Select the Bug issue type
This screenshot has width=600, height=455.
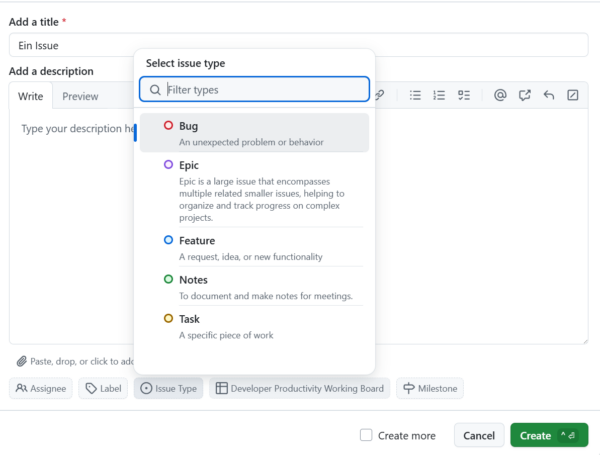pyautogui.click(x=254, y=133)
